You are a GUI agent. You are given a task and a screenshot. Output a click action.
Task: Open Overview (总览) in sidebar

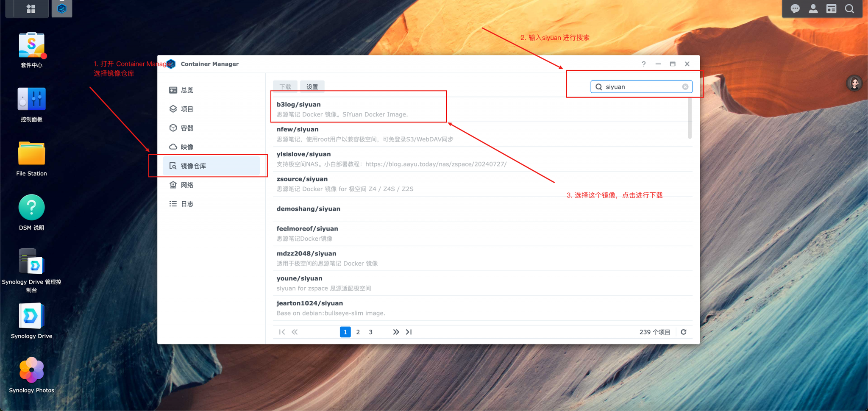211,90
